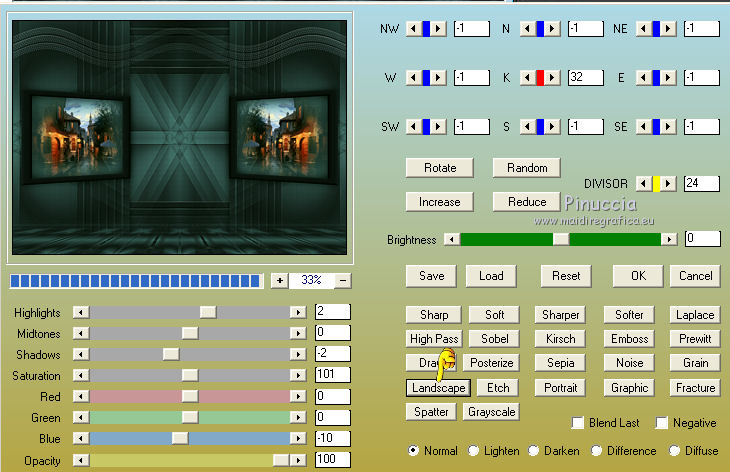Apply the High Pass preset

tap(434, 339)
